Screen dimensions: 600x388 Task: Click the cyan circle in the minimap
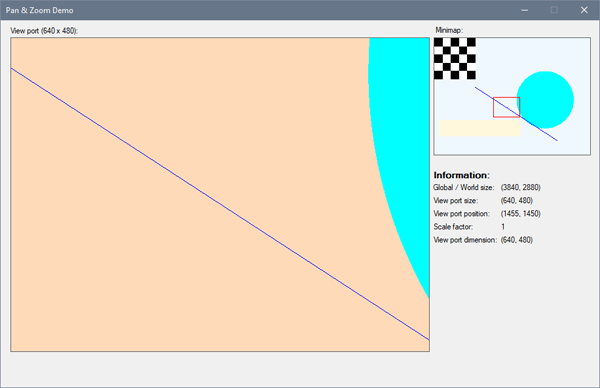[x=545, y=100]
